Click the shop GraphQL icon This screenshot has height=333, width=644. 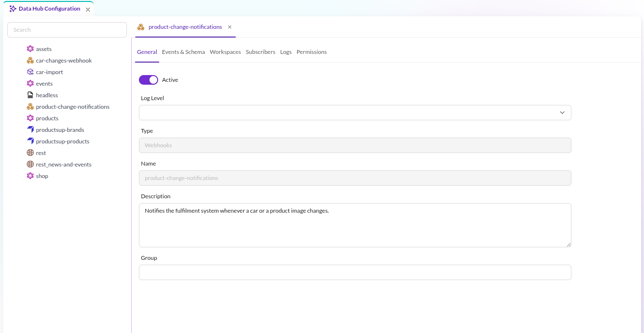(x=30, y=176)
